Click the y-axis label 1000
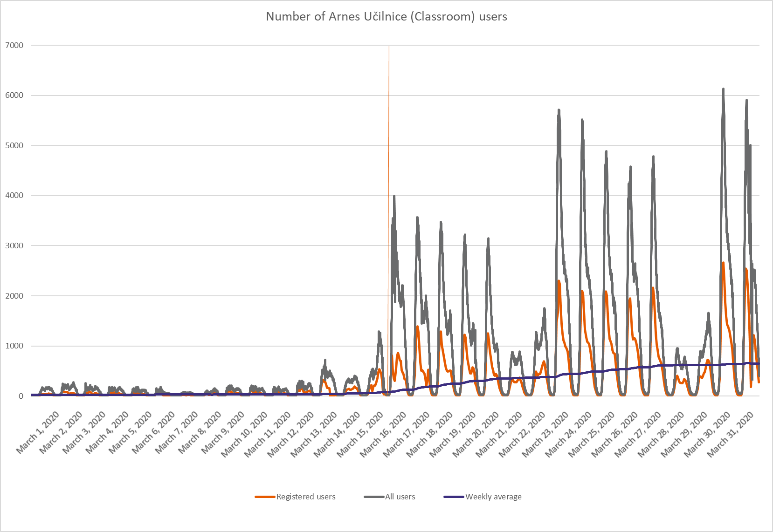773x532 pixels. 14,346
